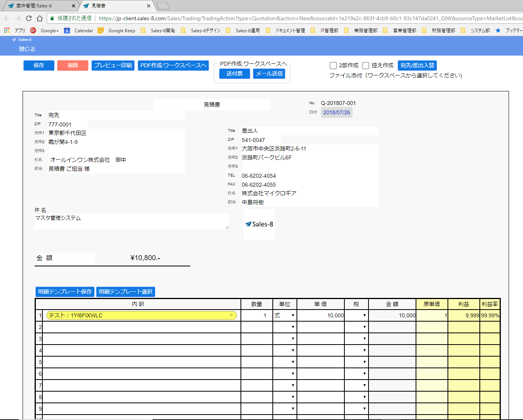Click item field テスト：1YI8FIXWLC
Image resolution: width=523 pixels, height=420 pixels.
pos(141,315)
